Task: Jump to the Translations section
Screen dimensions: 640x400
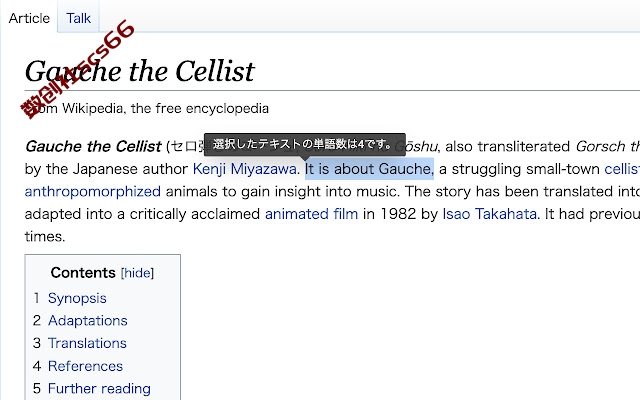Action: point(87,343)
